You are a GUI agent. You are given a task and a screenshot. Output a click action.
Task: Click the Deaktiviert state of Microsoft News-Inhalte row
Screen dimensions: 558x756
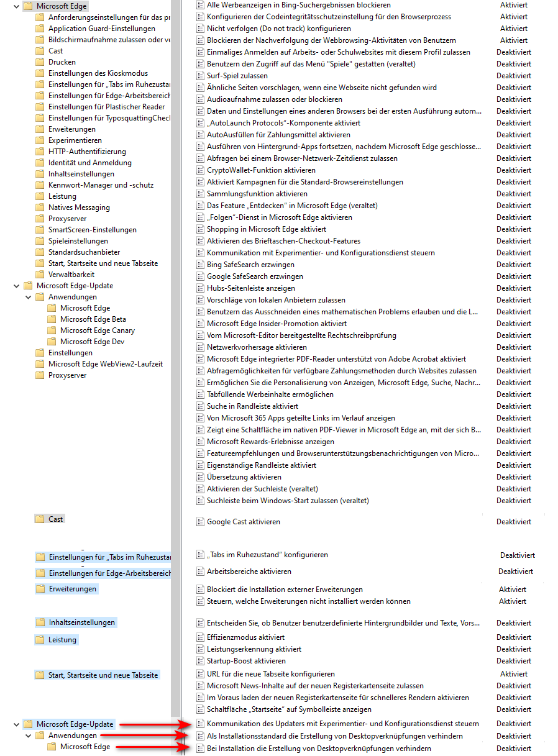point(513,686)
